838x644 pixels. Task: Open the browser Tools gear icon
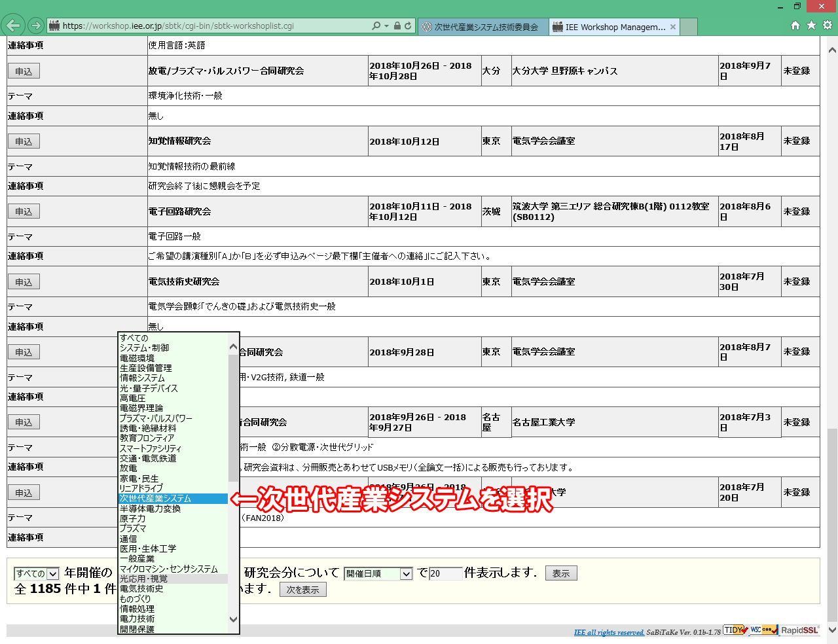coord(828,26)
